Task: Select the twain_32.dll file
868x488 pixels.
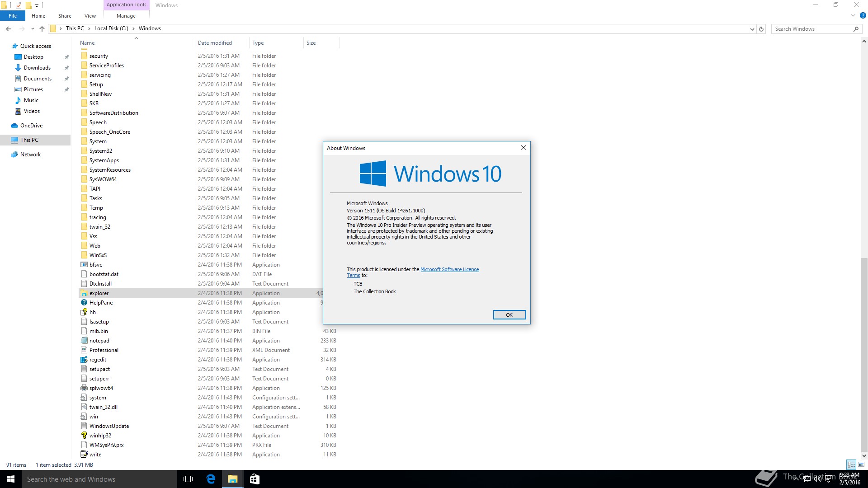Action: pyautogui.click(x=103, y=407)
